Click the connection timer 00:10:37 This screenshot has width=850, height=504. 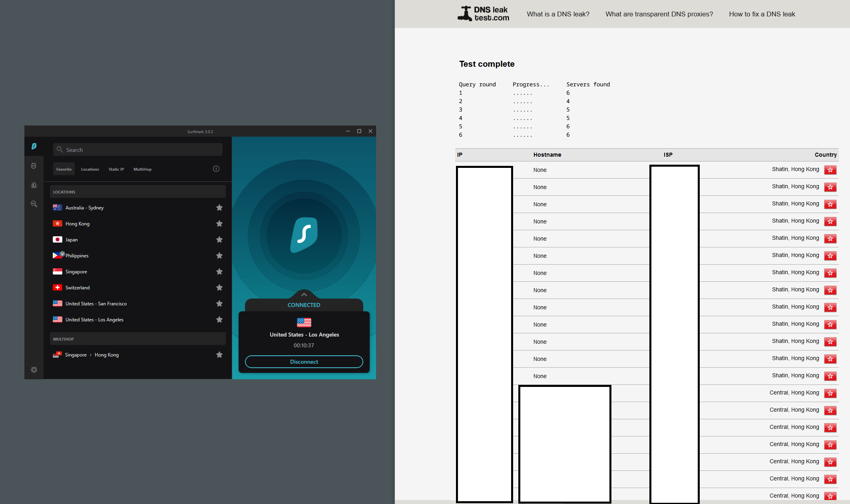304,345
